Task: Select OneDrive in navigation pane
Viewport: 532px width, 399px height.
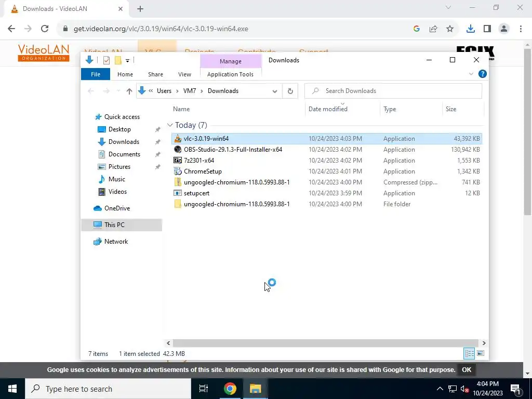Action: (117, 208)
